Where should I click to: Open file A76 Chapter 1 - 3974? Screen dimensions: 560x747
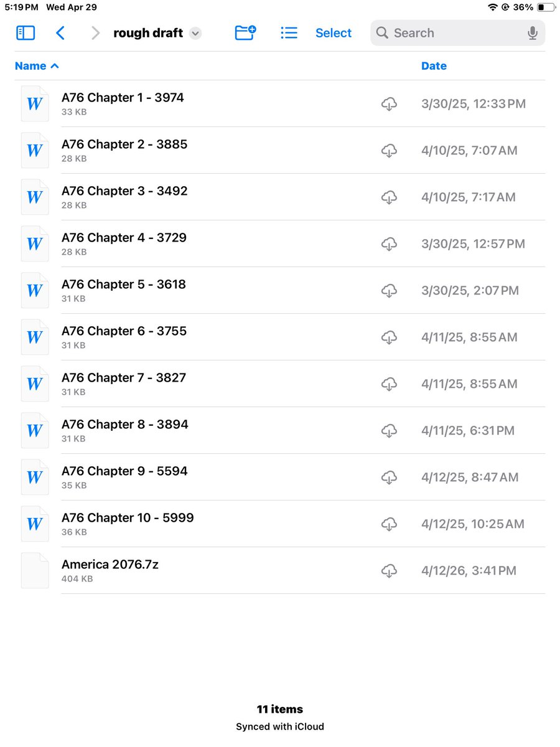[123, 98]
